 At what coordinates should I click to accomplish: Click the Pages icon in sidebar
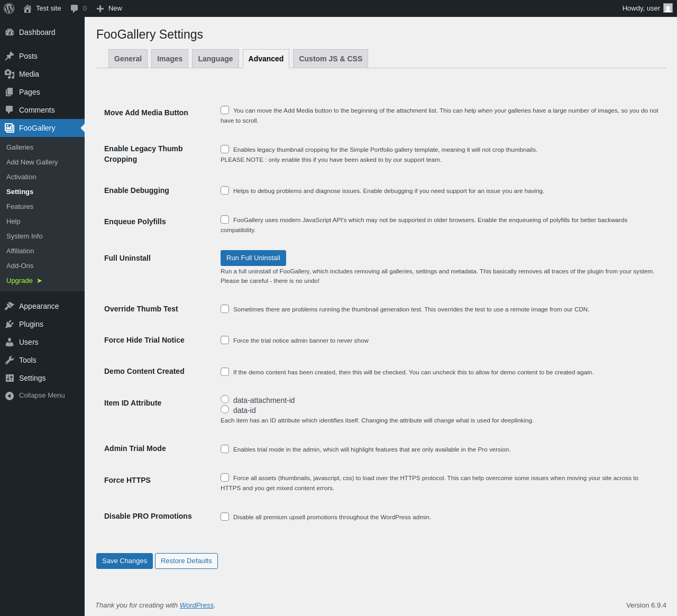pos(10,92)
